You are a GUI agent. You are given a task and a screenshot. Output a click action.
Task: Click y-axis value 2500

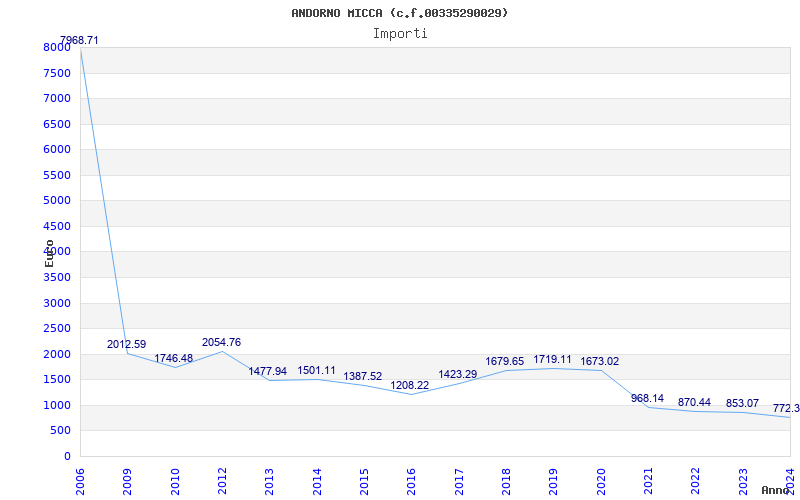tap(57, 329)
